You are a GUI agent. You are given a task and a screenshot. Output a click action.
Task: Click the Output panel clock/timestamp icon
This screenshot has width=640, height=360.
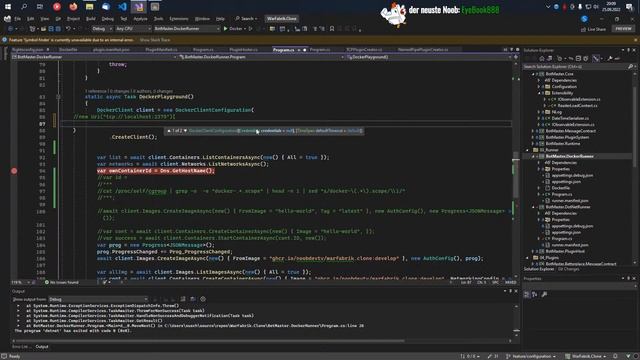203,299
